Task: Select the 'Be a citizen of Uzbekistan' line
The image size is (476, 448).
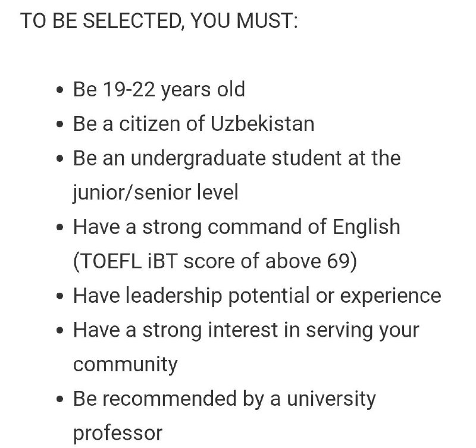Action: coord(194,124)
